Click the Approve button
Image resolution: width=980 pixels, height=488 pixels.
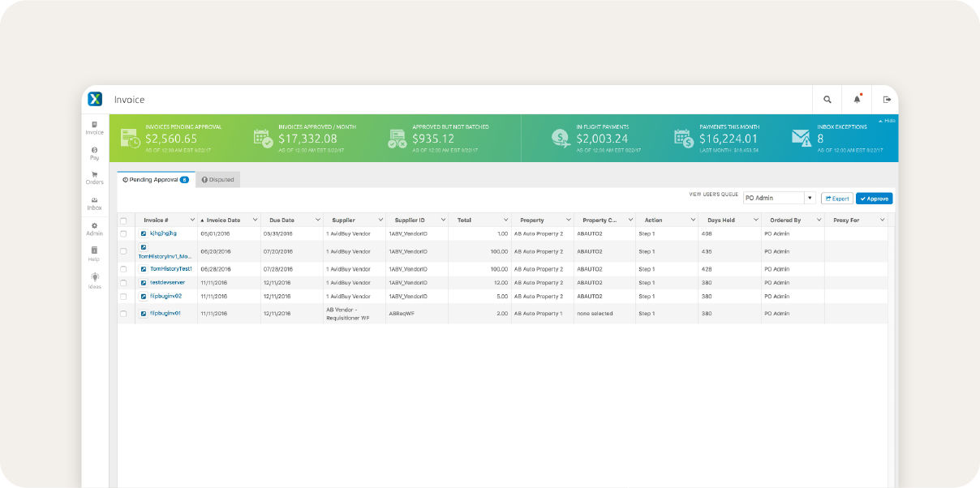coord(874,197)
